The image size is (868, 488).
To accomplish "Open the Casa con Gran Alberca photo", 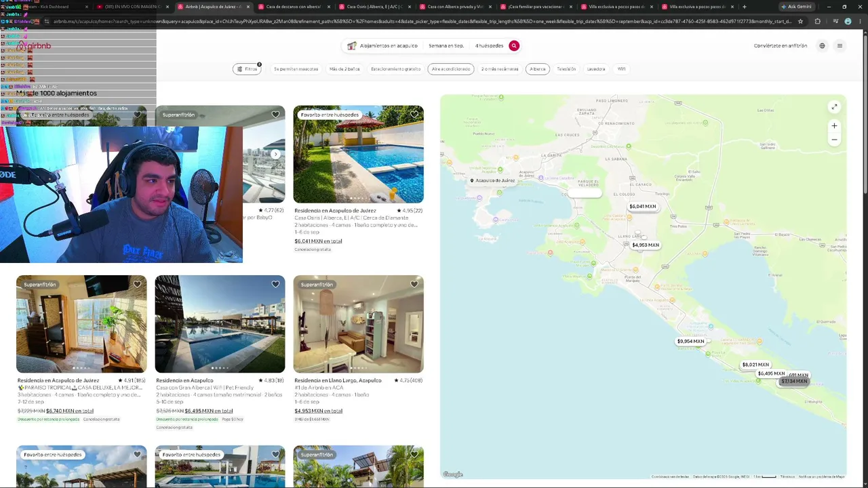I will 220,324.
